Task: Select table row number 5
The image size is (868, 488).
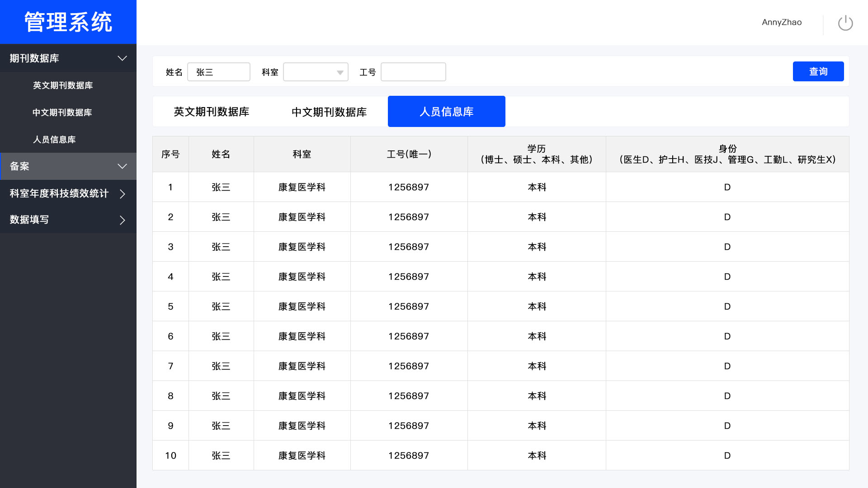Action: [170, 306]
